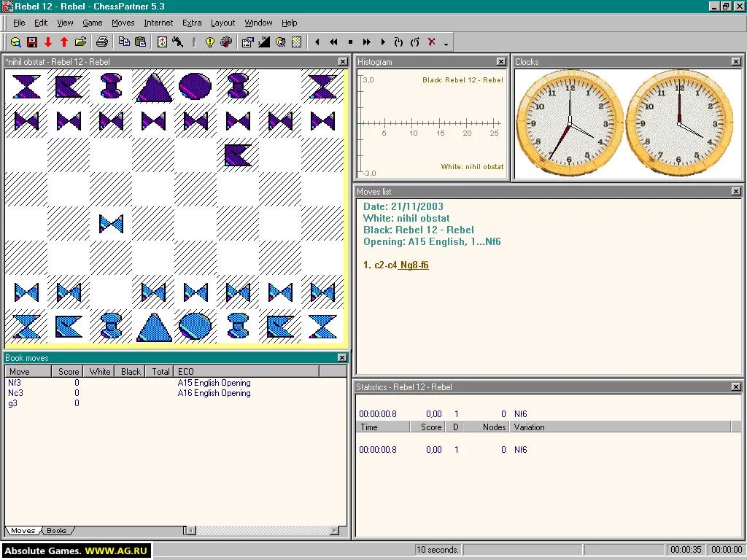
Task: Click the card with green arrows icon
Action: pyautogui.click(x=162, y=42)
